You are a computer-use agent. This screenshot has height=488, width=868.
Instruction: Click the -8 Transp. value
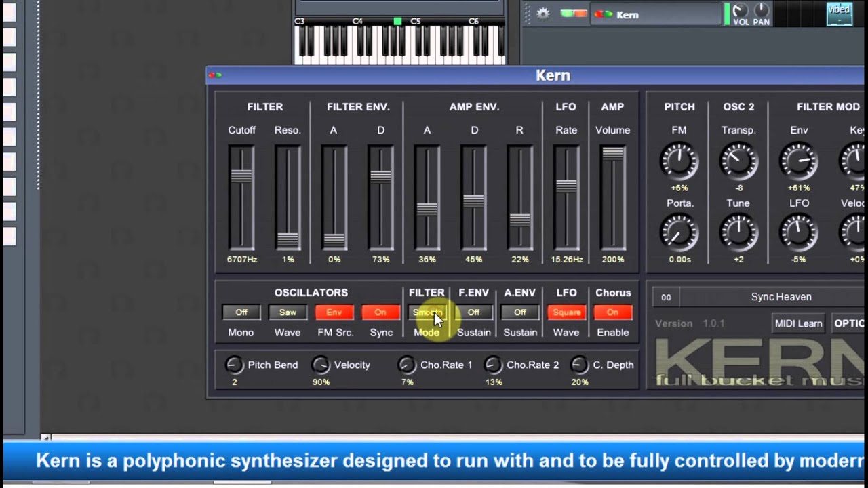pyautogui.click(x=739, y=188)
